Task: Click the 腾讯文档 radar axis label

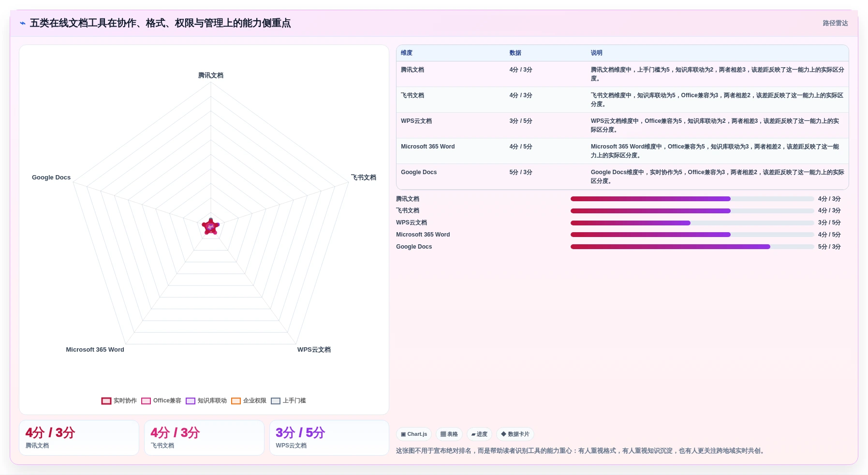Action: [x=211, y=75]
